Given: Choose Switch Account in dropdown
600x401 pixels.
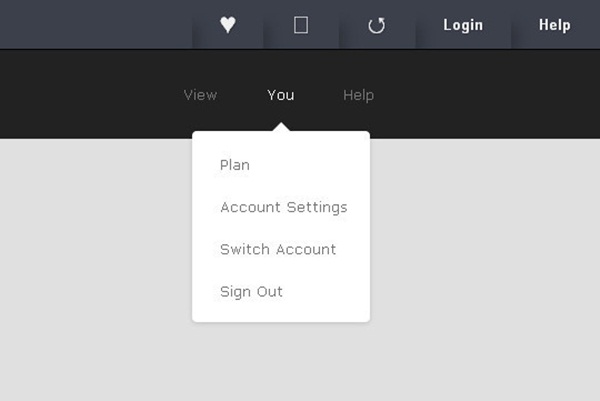Looking at the screenshot, I should point(278,249).
